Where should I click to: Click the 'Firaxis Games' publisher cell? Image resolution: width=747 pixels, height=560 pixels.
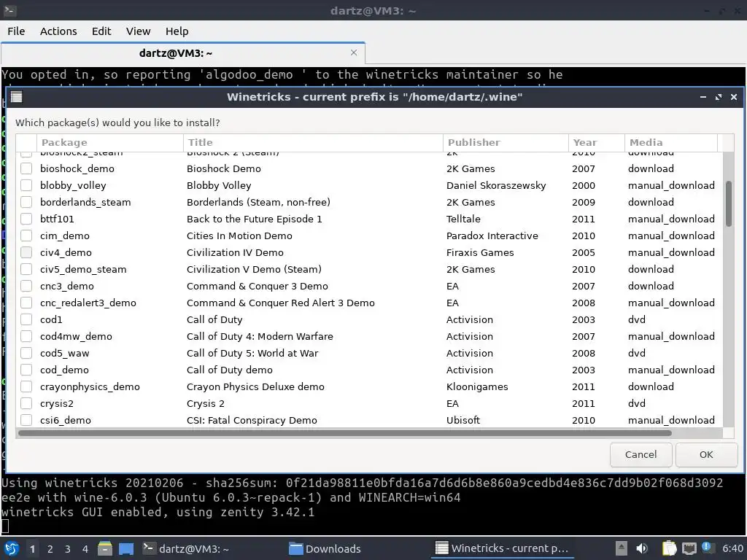click(480, 252)
